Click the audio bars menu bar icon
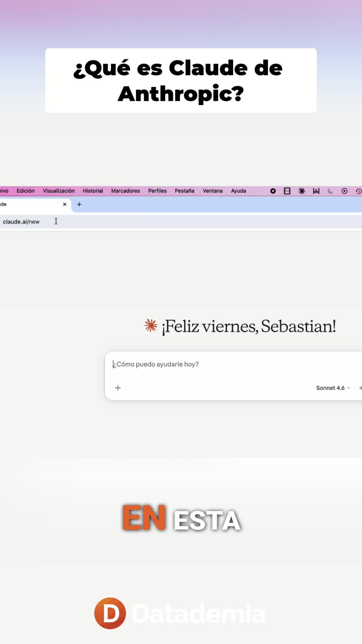This screenshot has height=644, width=362. coord(316,191)
